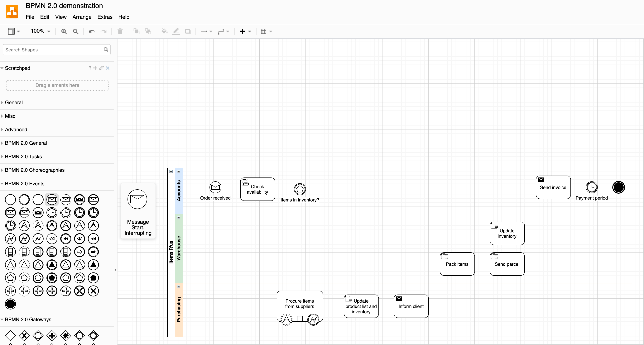
Task: Open the Fill Color swatch
Action: point(164,31)
